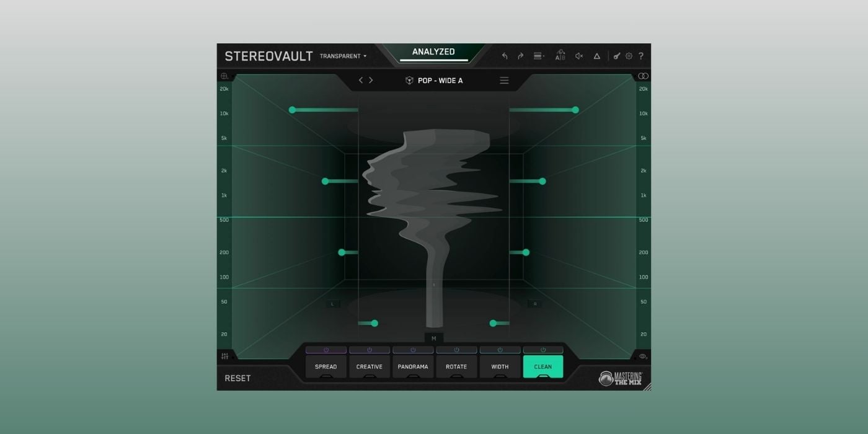Image resolution: width=868 pixels, height=434 pixels.
Task: Click the key license icon
Action: 617,56
